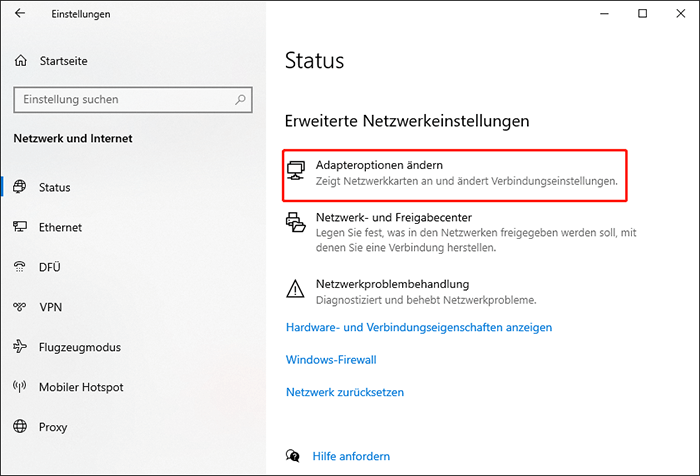The image size is (700, 476).
Task: Open Hardware- und Verbindungseigenschaften anzeigen link
Action: 418,327
